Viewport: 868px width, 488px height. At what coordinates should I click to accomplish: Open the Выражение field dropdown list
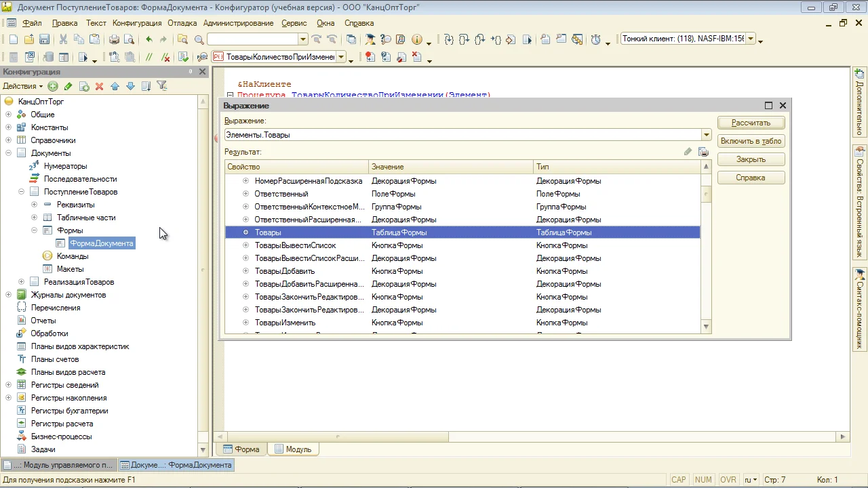(x=707, y=135)
